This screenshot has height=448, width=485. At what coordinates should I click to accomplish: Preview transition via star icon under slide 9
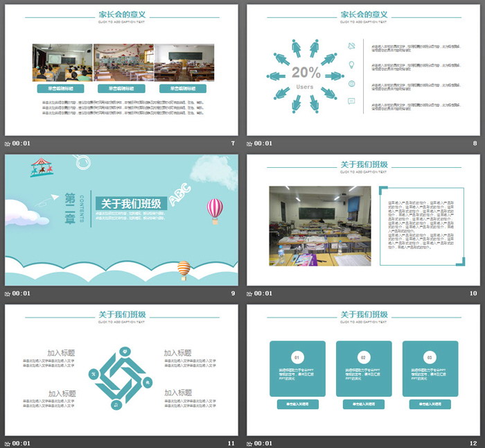8,294
